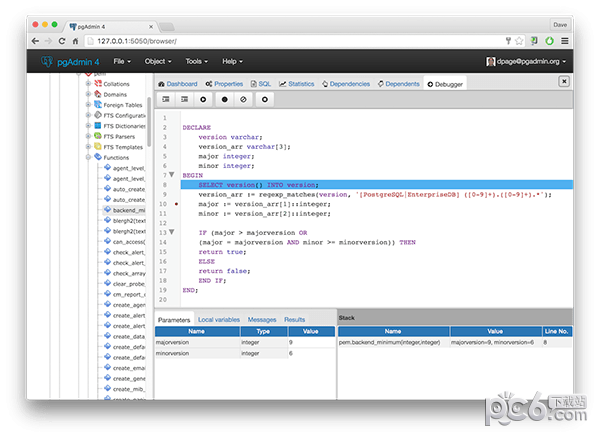Switch to the Dependents tab
This screenshot has height=438, width=600.
pos(398,84)
